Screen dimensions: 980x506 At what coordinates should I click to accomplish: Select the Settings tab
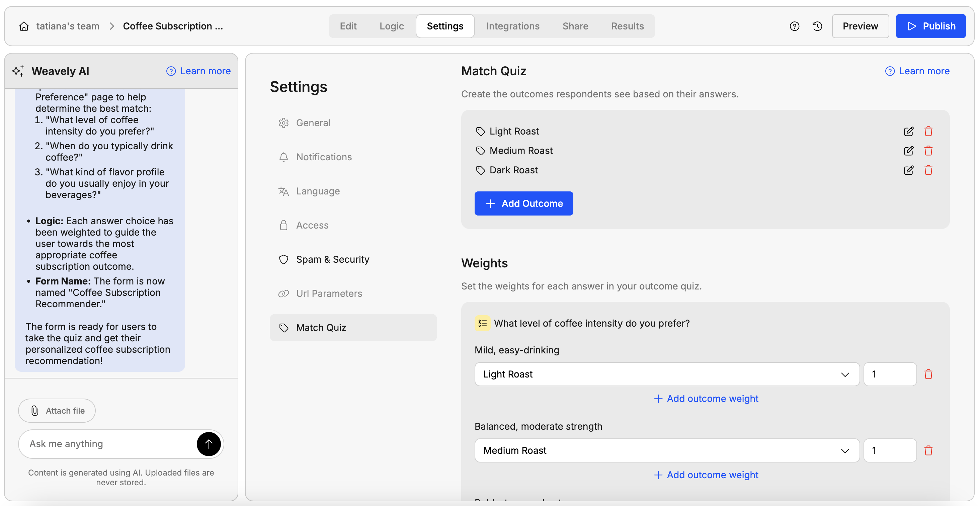point(445,26)
